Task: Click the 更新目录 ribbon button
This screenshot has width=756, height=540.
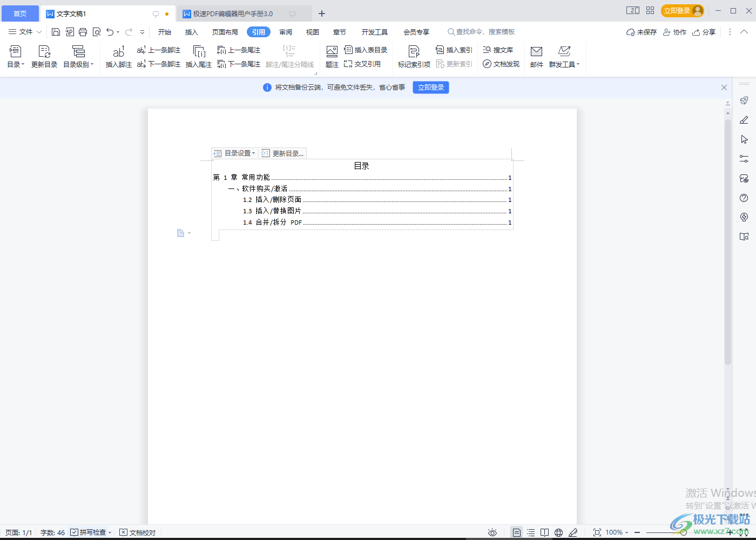Action: coord(44,57)
